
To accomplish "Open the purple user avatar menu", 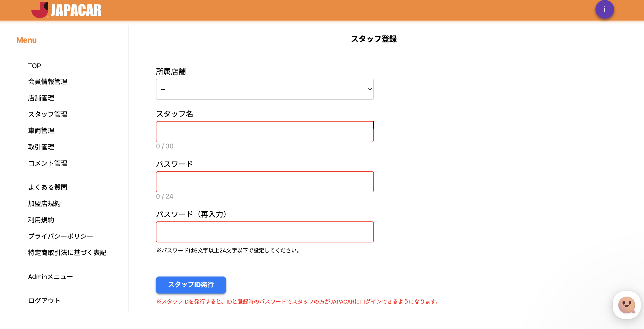I will click(x=604, y=10).
